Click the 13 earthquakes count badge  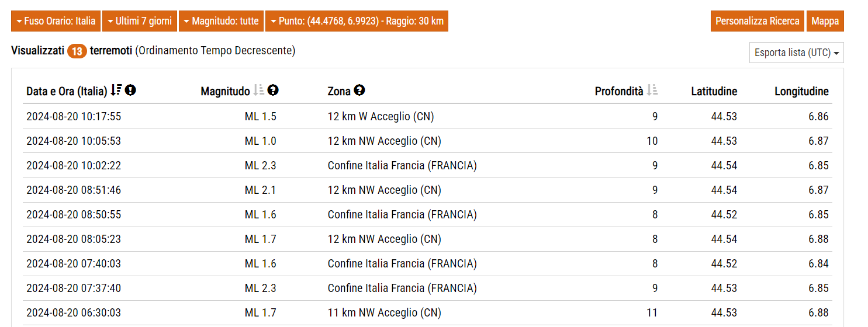[x=77, y=51]
